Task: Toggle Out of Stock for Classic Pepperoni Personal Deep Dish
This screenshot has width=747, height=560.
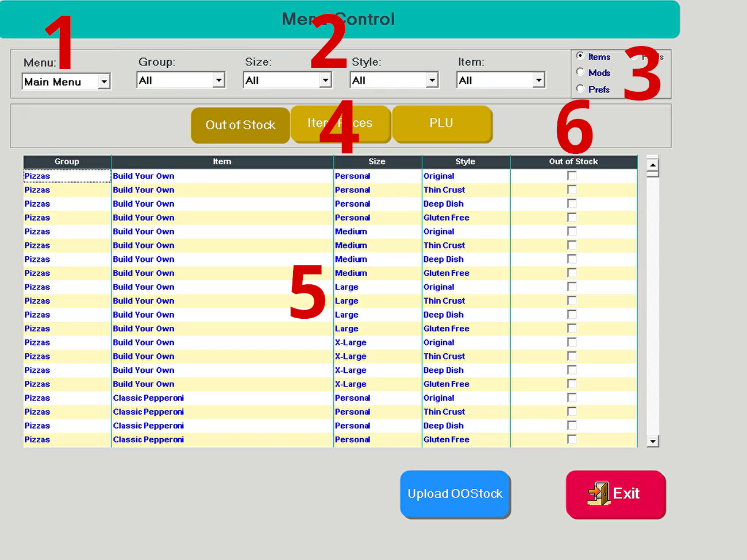Action: coord(572,425)
